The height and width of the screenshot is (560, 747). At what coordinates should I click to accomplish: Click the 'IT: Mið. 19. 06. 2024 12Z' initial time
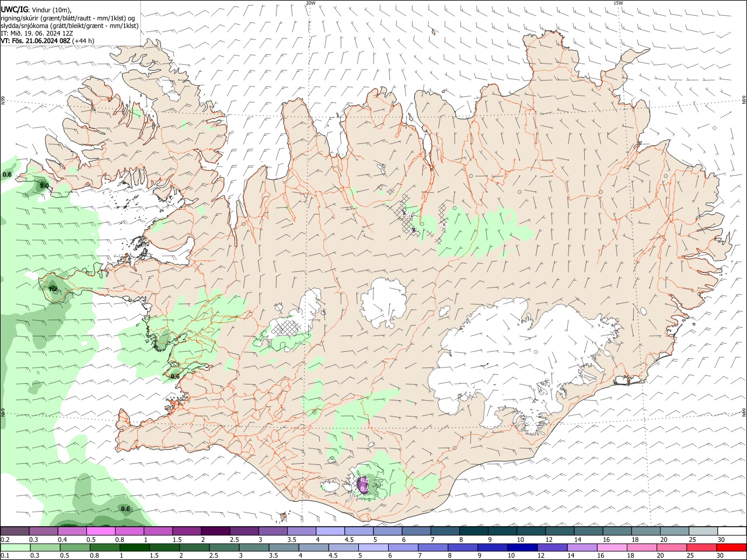(x=37, y=33)
